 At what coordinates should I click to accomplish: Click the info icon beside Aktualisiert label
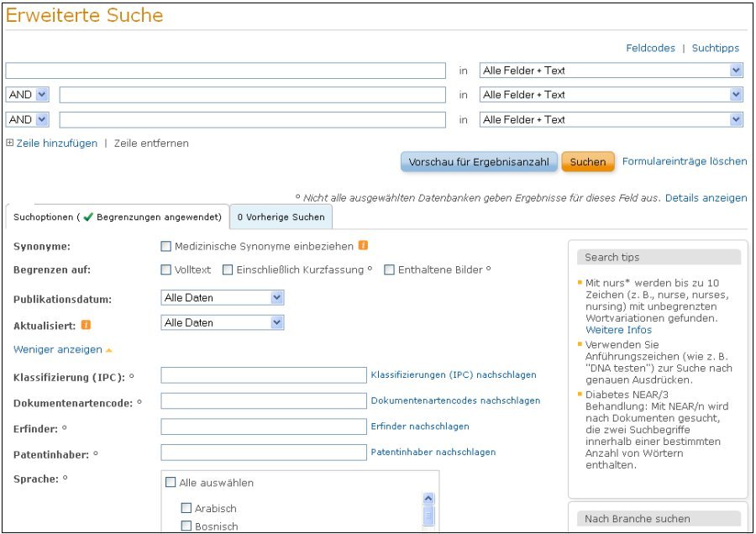[86, 324]
